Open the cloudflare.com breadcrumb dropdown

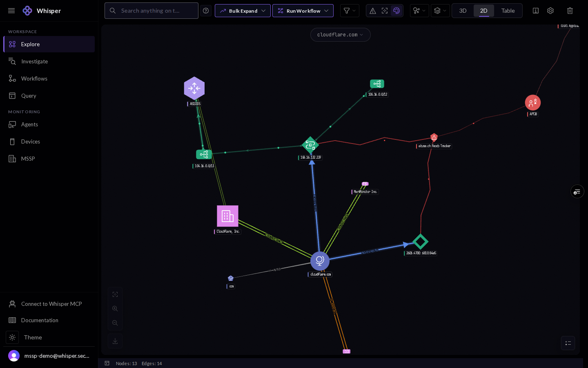(x=340, y=35)
